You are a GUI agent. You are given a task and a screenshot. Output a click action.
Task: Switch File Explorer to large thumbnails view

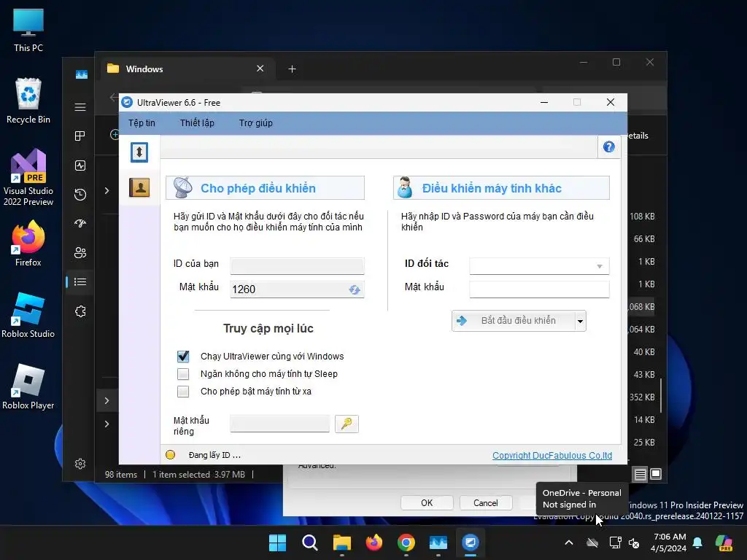tap(656, 474)
